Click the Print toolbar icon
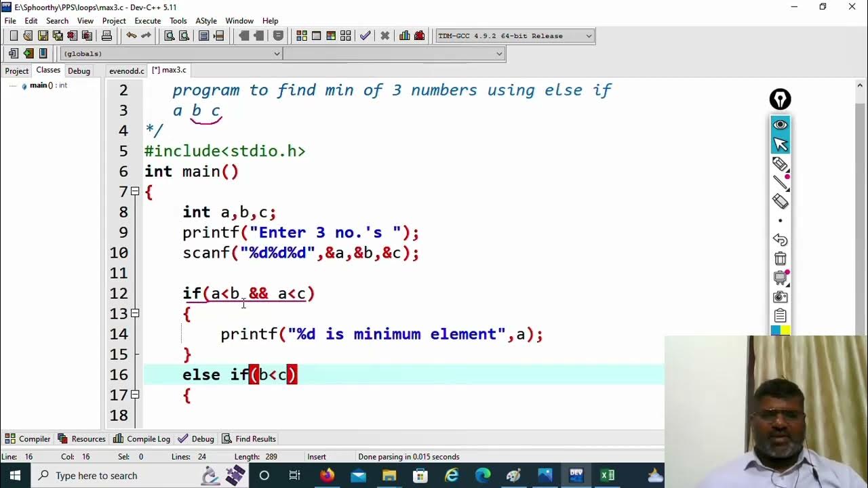 (x=106, y=36)
